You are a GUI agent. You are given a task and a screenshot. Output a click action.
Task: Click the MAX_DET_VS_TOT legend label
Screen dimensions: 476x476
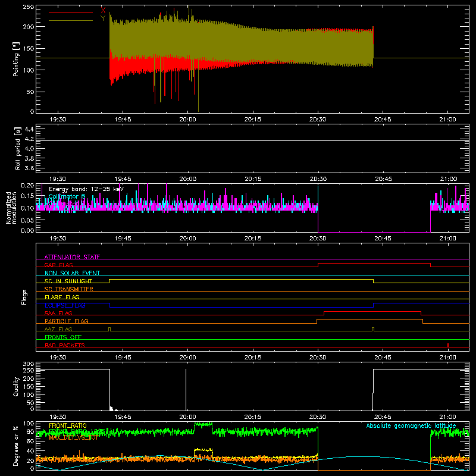[73, 437]
